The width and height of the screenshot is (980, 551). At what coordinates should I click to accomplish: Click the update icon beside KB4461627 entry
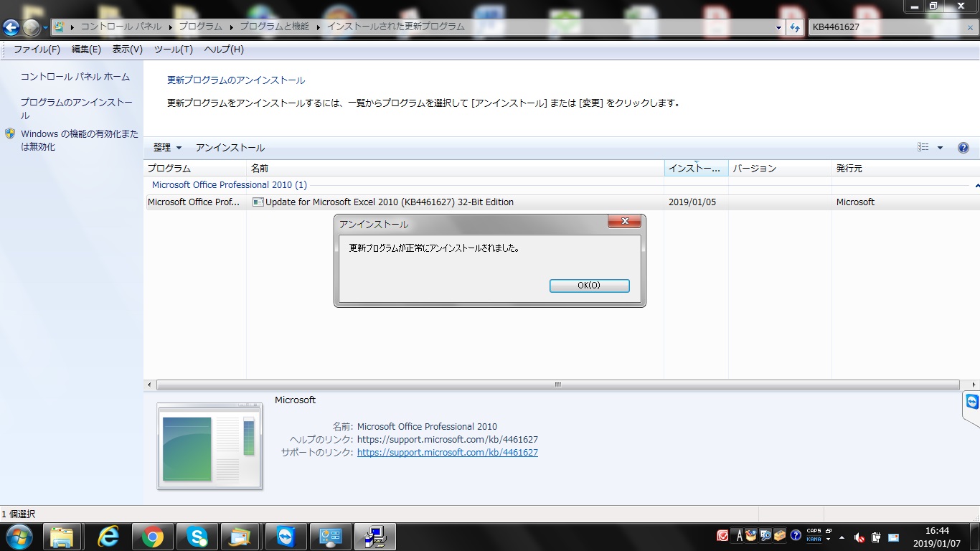pyautogui.click(x=258, y=202)
